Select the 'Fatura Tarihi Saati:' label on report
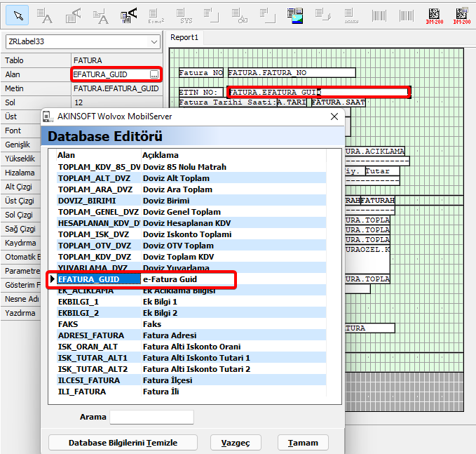 (227, 102)
